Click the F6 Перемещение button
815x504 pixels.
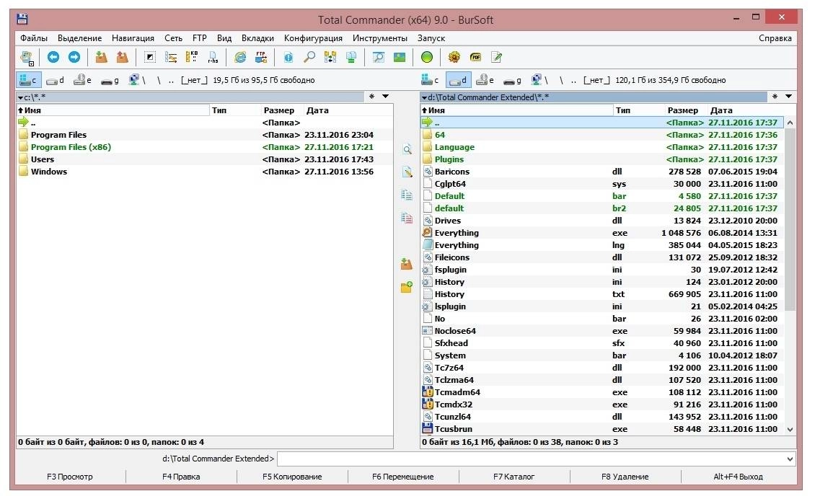tap(403, 477)
